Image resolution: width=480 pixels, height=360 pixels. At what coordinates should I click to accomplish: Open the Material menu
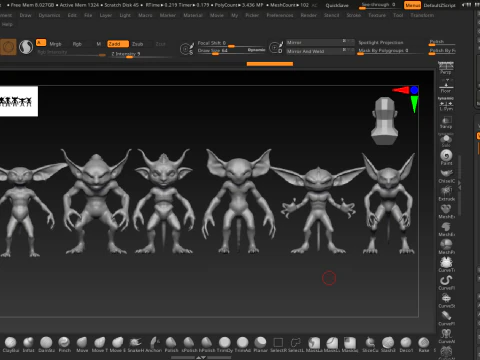point(193,15)
